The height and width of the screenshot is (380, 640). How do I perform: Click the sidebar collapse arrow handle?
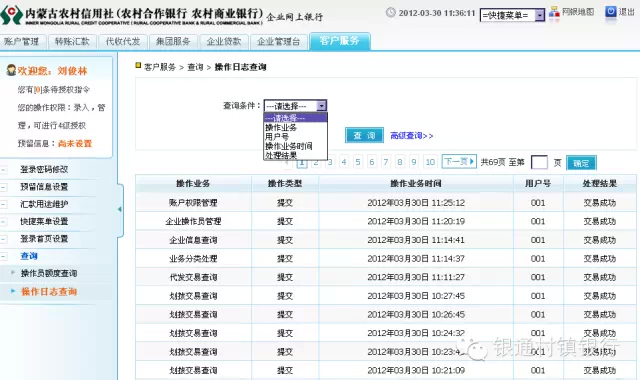click(120, 209)
